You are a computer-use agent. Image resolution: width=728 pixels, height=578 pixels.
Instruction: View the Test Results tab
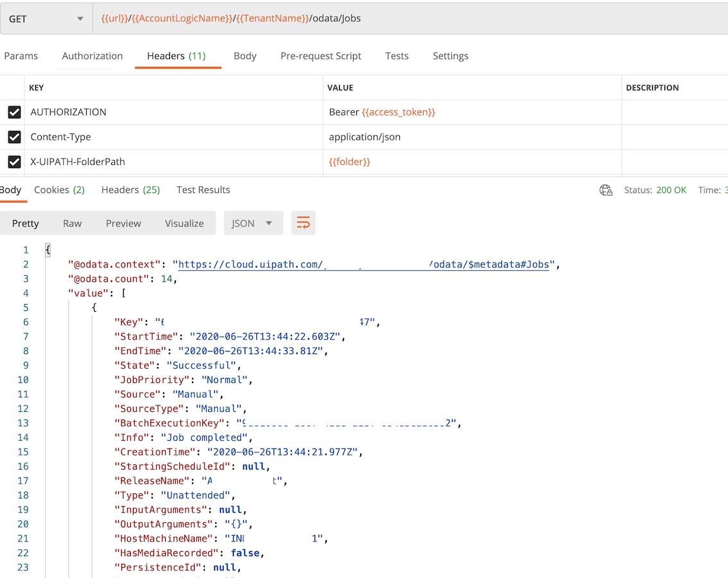click(x=203, y=190)
